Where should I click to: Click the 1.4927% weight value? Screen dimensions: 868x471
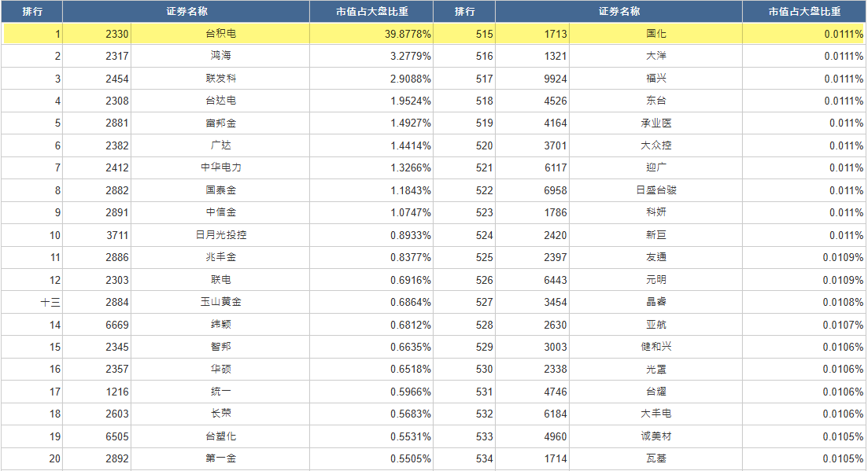click(x=410, y=123)
